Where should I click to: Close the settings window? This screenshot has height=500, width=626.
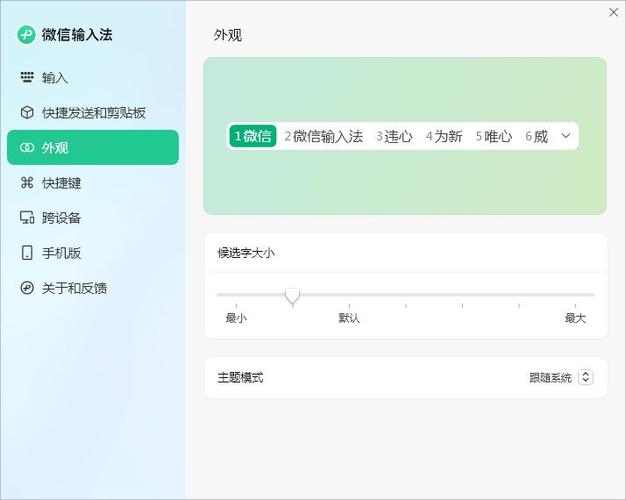(x=614, y=12)
